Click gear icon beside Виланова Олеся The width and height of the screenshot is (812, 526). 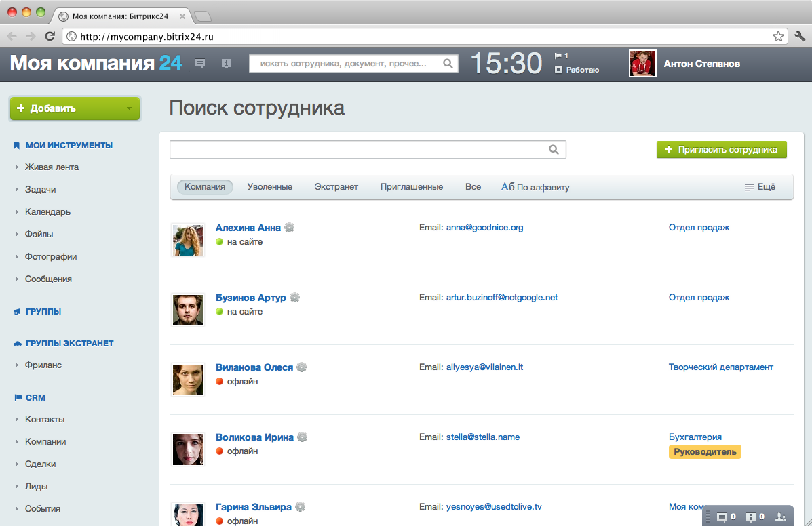pyautogui.click(x=301, y=367)
